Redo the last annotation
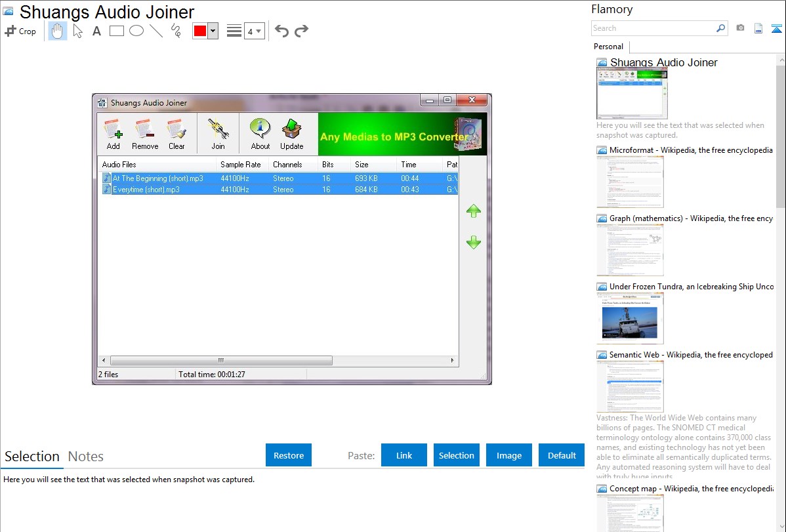The image size is (786, 532). 301,31
